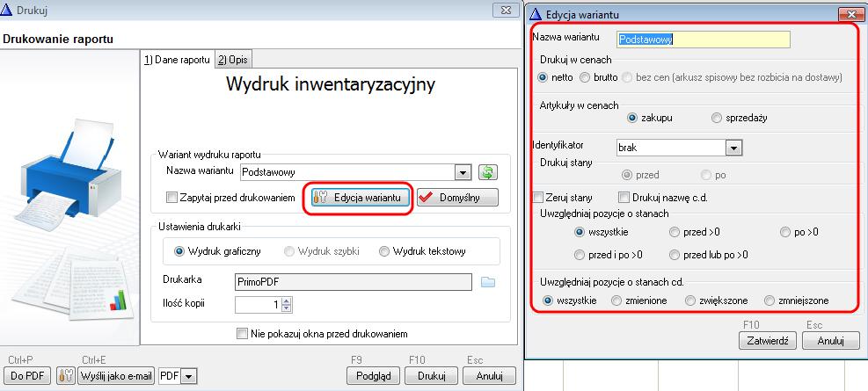Choose sprzedaży article price option
The width and height of the screenshot is (868, 391).
click(718, 117)
